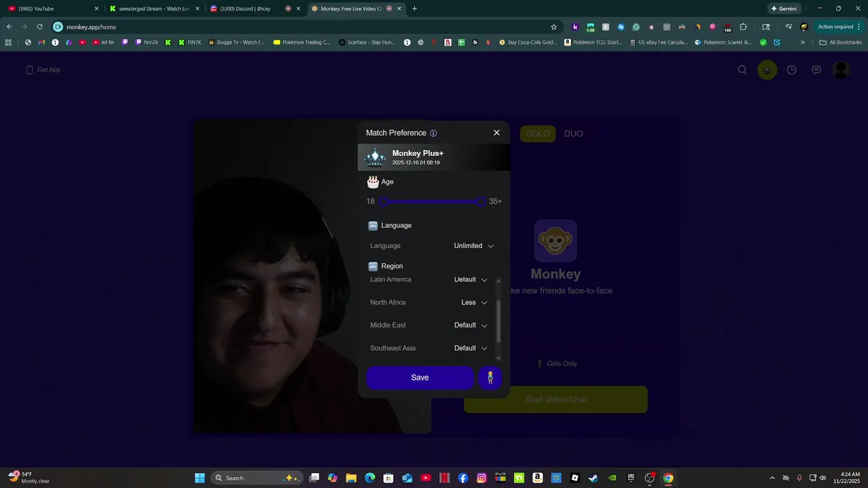This screenshot has height=488, width=868.
Task: Open the All Bookmarks folder
Action: [840, 42]
